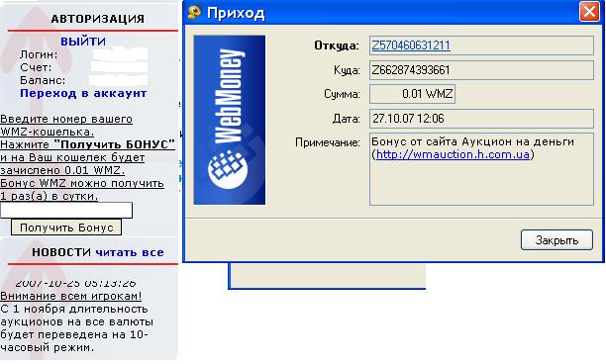The image size is (606, 364).
Task: Click the text Бонус от сайта Аукцион на деньги
Action: (472, 141)
